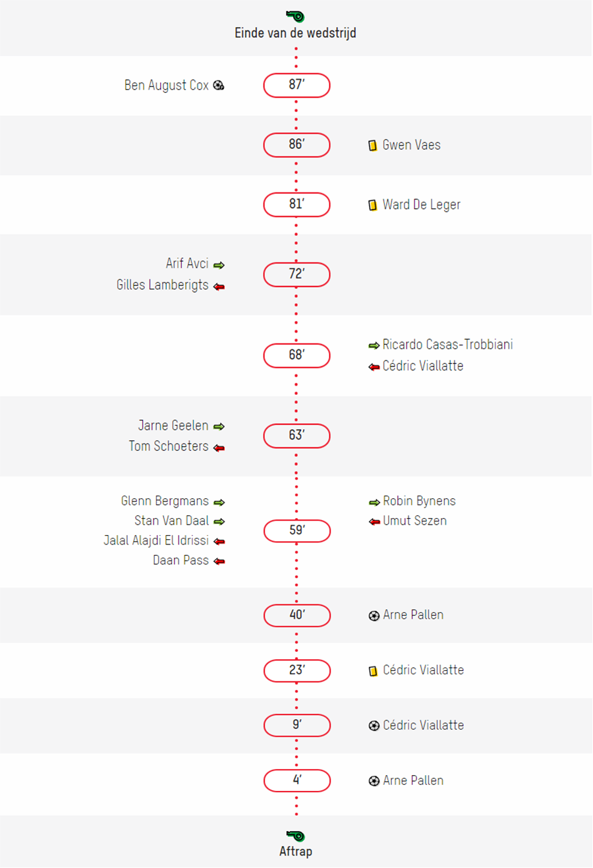Viewport: 593px width, 868px height.
Task: Click the kickoff whistle icon above Aftrap
Action: click(x=295, y=835)
